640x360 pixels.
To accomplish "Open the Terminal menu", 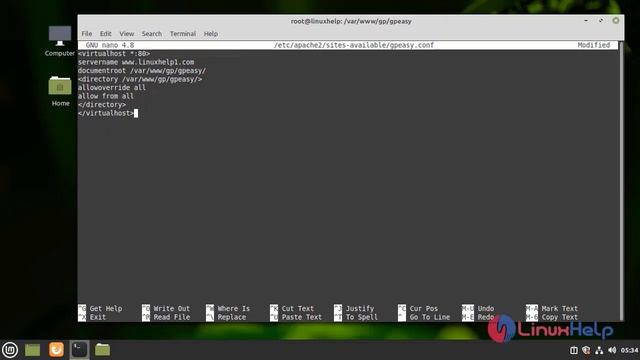I will point(183,34).
